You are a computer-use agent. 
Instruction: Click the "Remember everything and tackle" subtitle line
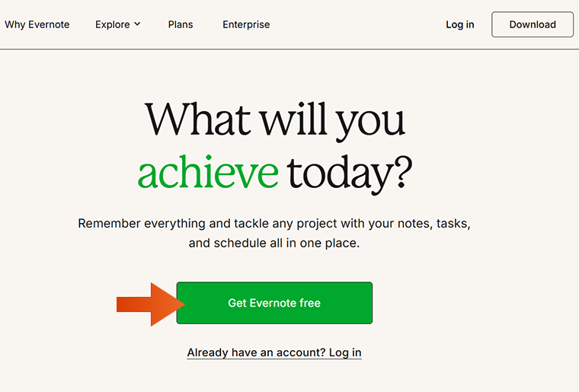click(x=274, y=224)
